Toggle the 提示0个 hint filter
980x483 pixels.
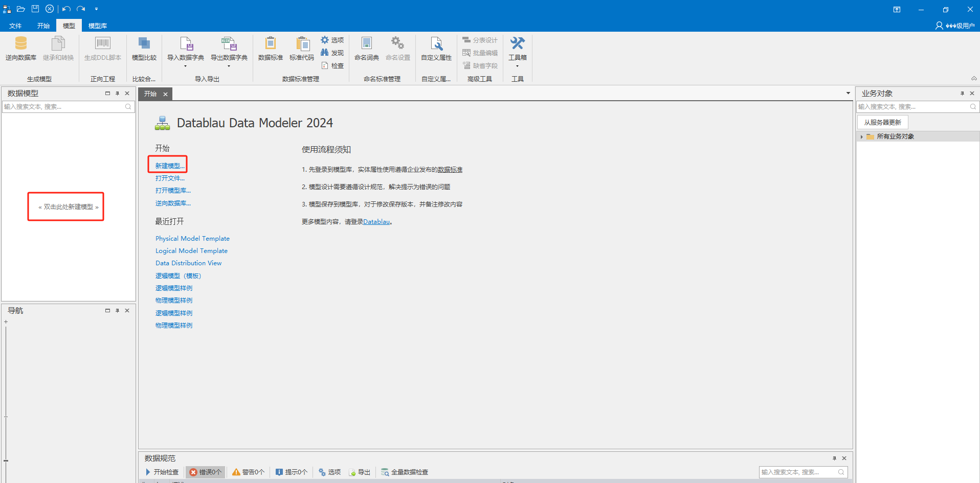click(x=292, y=472)
